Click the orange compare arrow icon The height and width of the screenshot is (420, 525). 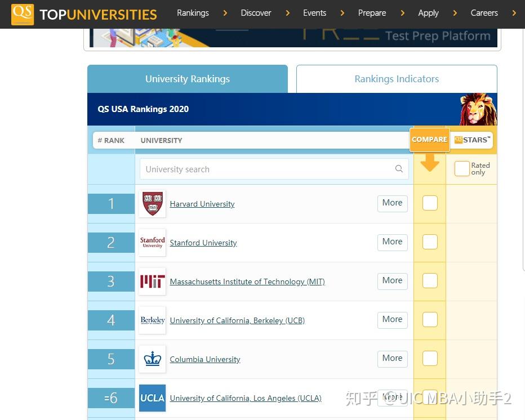pyautogui.click(x=430, y=162)
